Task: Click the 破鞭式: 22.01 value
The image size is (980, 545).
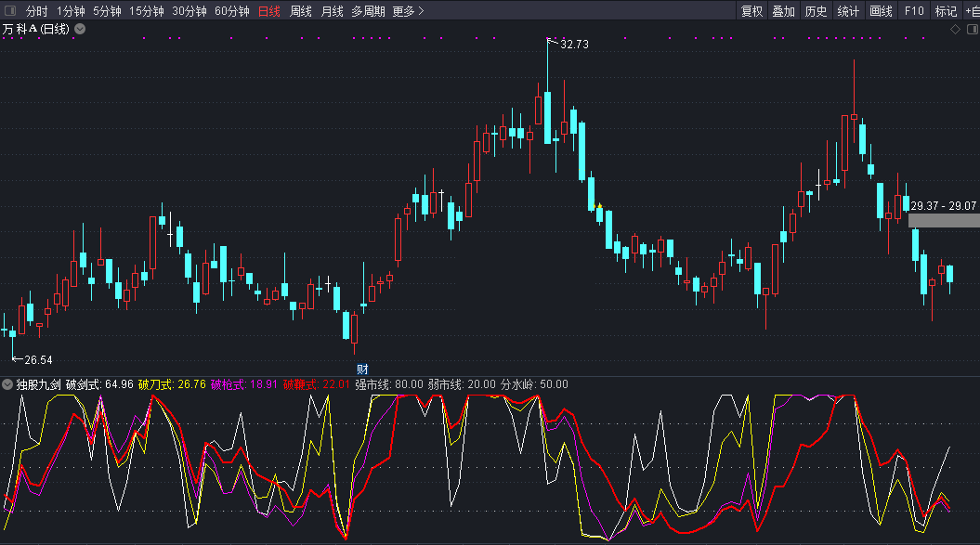Action: click(316, 384)
